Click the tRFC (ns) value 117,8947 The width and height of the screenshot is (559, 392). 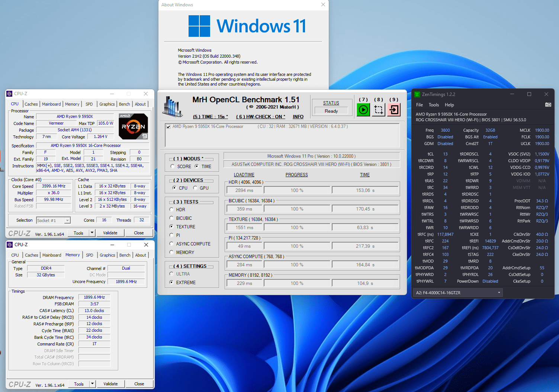point(445,234)
